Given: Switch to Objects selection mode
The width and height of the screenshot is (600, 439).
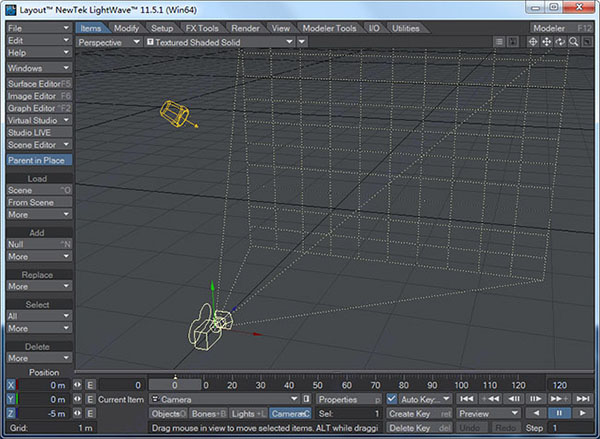Looking at the screenshot, I should (x=168, y=414).
